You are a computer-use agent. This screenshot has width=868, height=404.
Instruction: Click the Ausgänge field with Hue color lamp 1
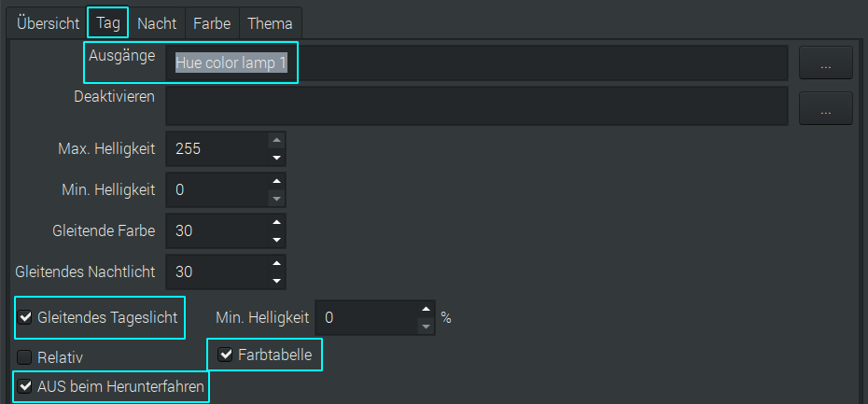[476, 64]
